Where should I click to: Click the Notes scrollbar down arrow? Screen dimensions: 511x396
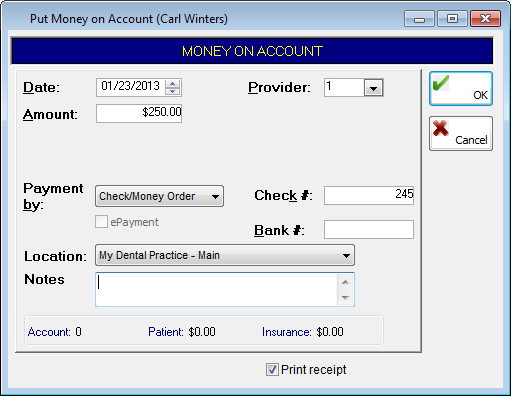pos(345,297)
